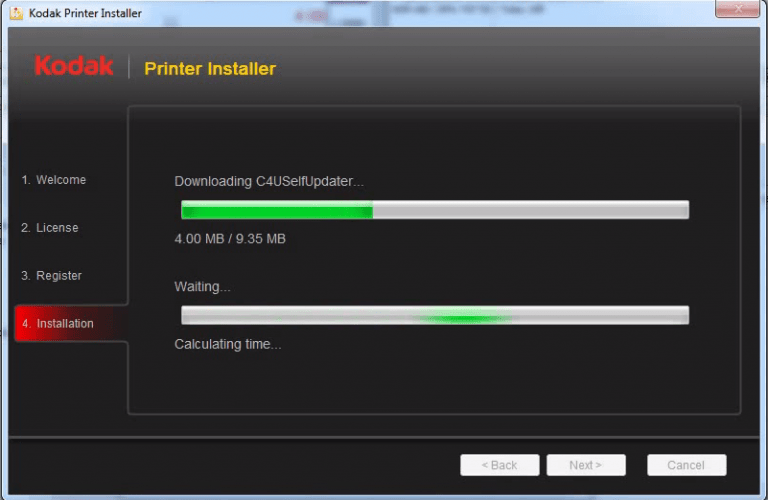Select the License step
Viewport: 768px width, 500px height.
pos(50,228)
